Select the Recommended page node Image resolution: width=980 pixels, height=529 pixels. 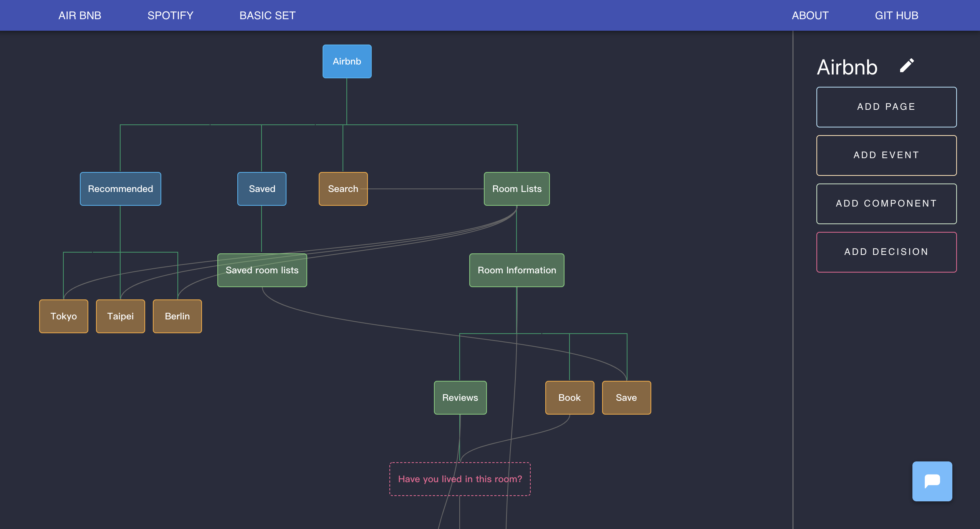coord(120,189)
